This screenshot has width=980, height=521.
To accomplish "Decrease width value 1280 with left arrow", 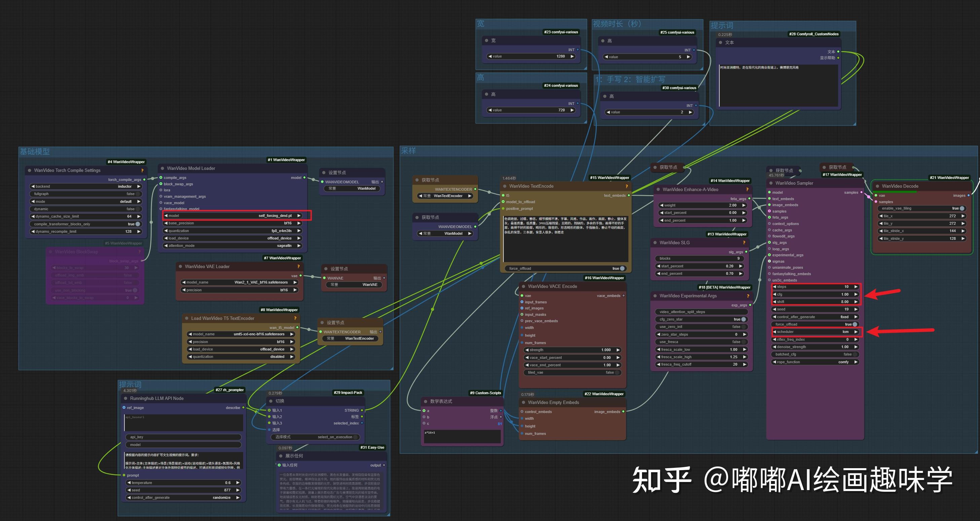I will [490, 56].
